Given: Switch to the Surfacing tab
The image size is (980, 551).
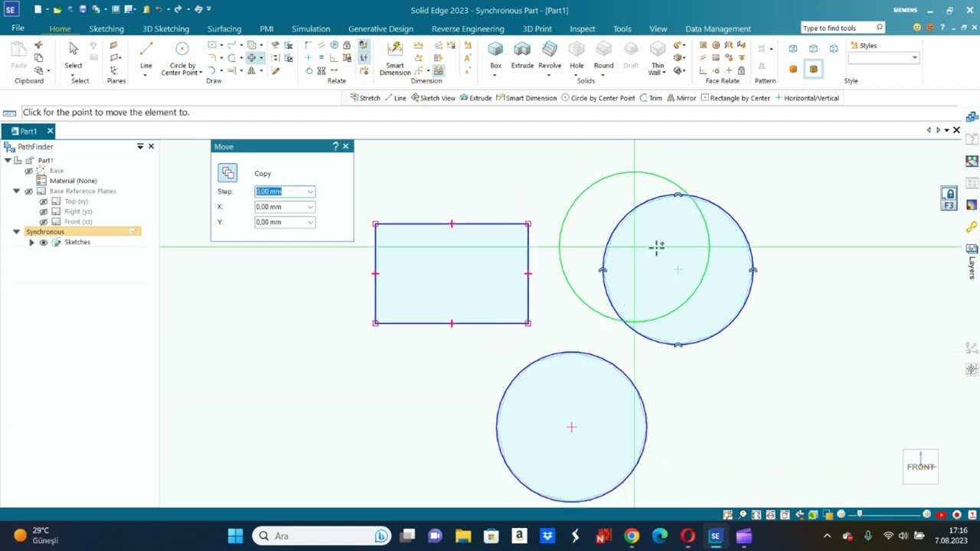Looking at the screenshot, I should 224,28.
